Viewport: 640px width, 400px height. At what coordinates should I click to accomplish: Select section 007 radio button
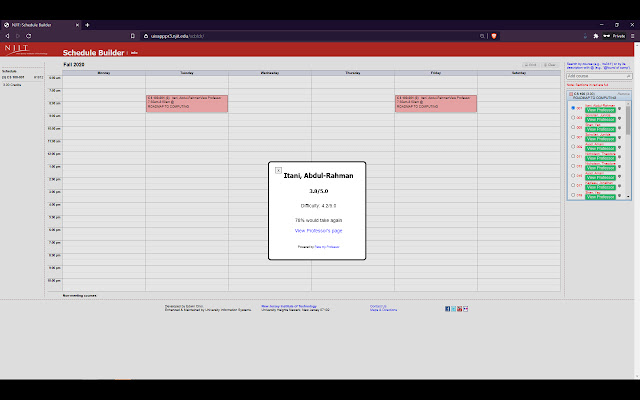click(x=573, y=137)
